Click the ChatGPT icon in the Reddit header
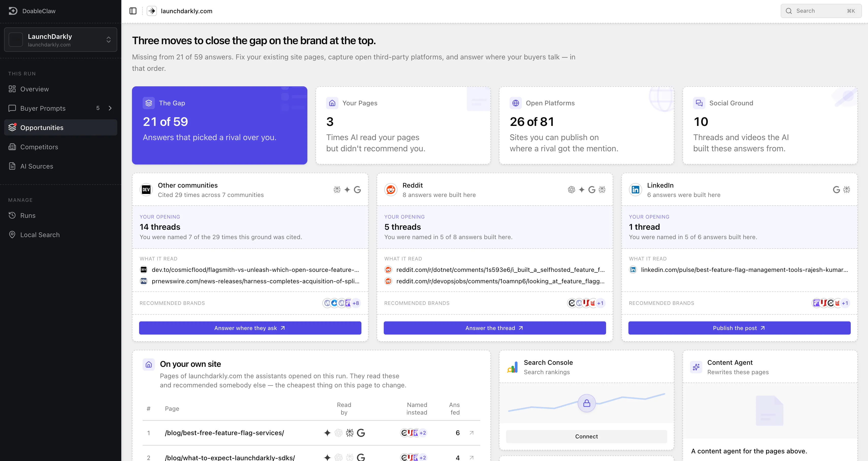 [572, 190]
